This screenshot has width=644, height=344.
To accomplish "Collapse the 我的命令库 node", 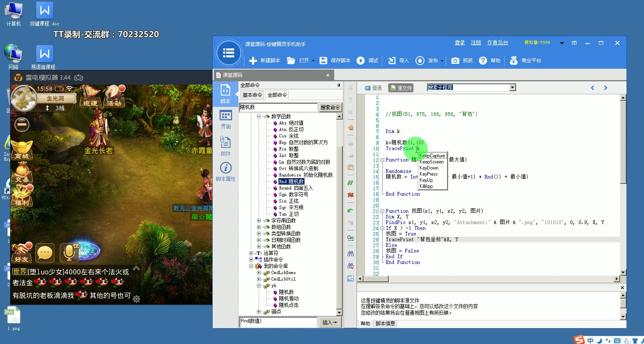I will 251,266.
